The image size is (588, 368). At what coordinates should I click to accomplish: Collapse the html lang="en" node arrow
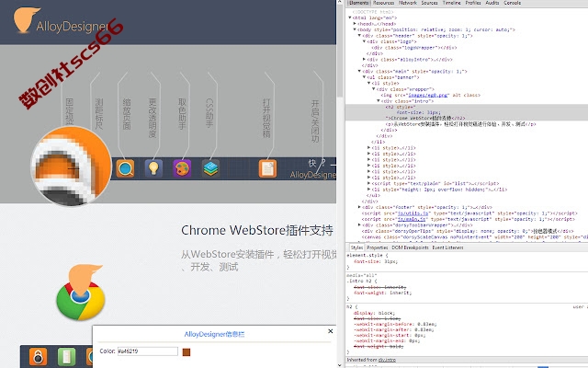(350, 17)
